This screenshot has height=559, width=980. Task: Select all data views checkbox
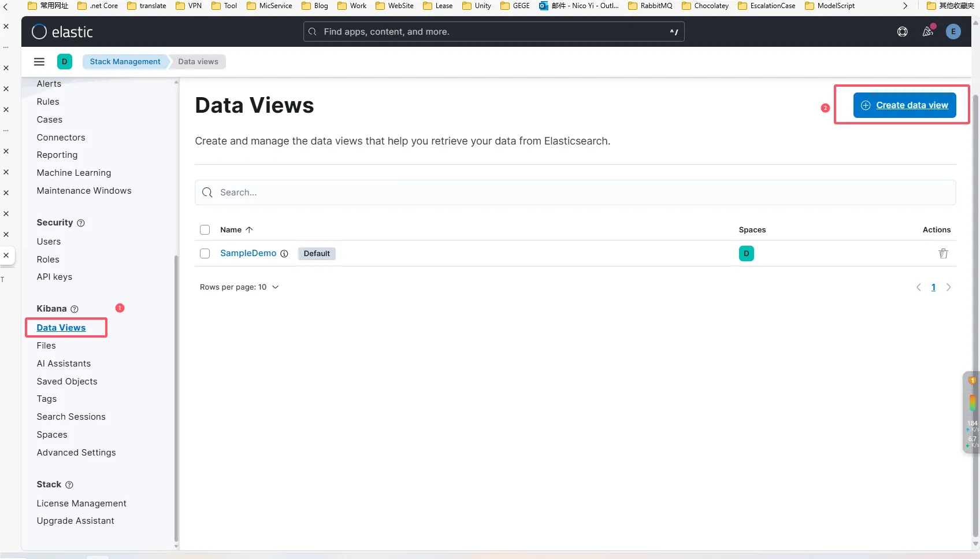click(x=205, y=229)
